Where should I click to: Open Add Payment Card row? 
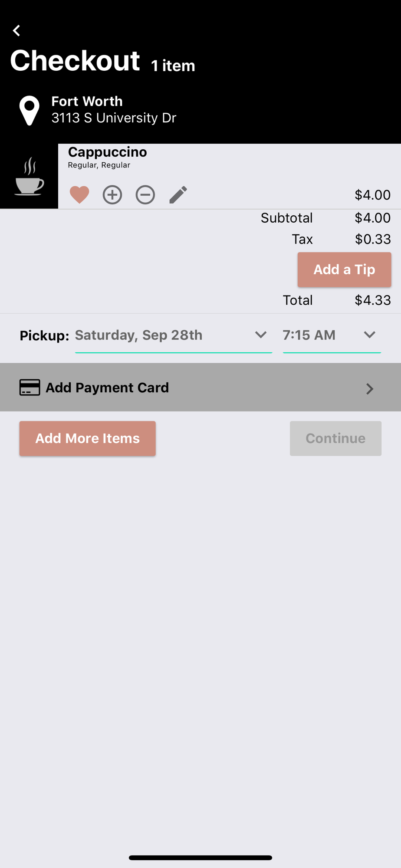(x=200, y=387)
